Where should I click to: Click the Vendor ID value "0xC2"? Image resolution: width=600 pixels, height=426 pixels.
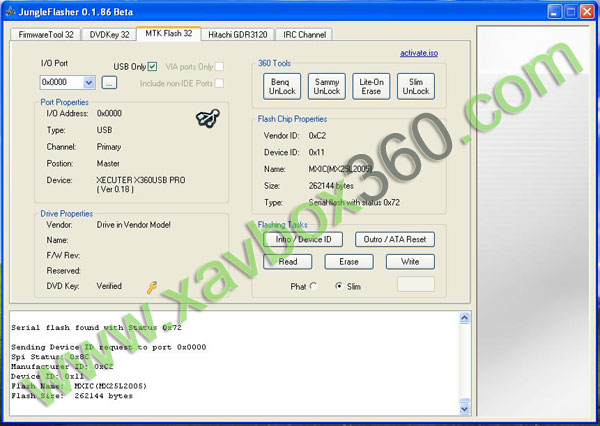point(317,135)
